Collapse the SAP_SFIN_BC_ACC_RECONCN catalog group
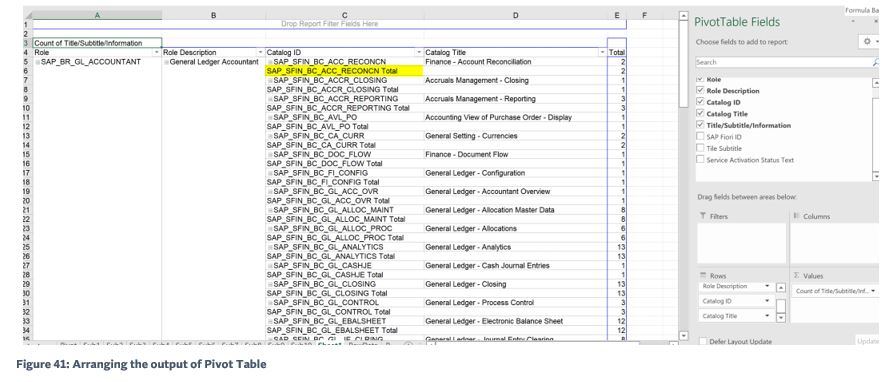Screen dimensions: 885x382 270,62
